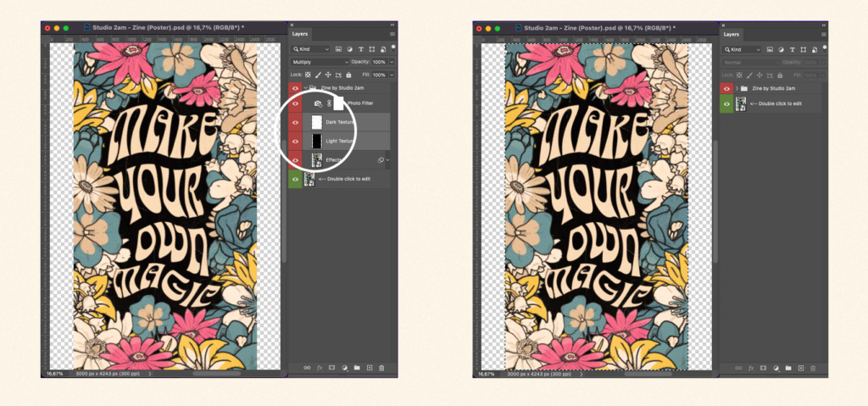This screenshot has height=406, width=868.
Task: Lock position icon in left Layers panel
Action: tap(328, 75)
